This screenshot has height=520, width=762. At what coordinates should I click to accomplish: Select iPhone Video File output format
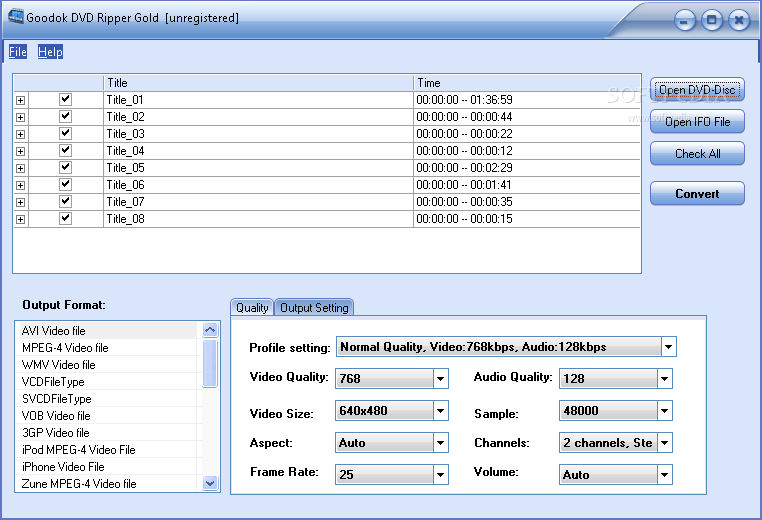(108, 467)
